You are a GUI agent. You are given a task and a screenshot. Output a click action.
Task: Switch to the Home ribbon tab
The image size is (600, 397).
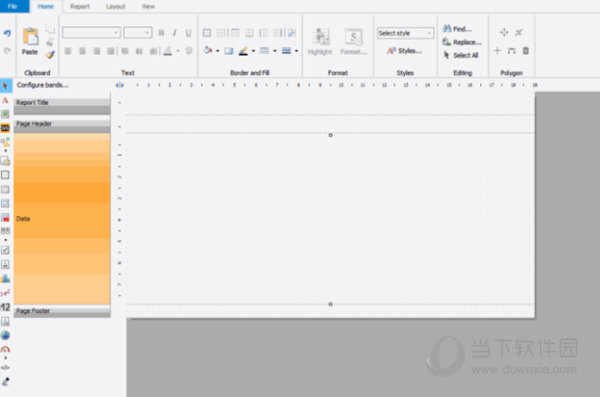coord(46,6)
